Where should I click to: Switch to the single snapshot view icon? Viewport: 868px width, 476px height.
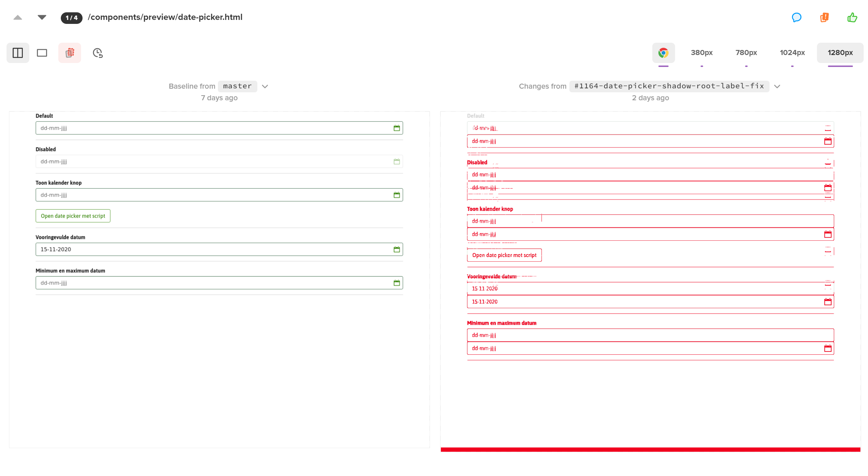click(x=42, y=53)
